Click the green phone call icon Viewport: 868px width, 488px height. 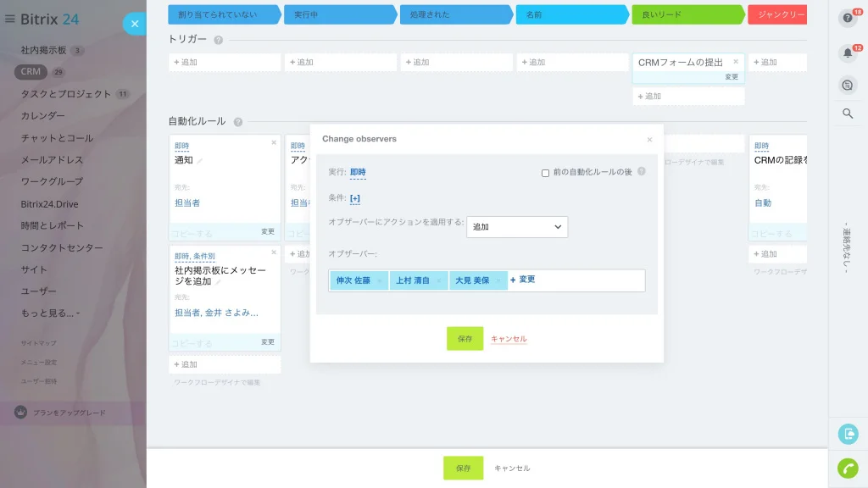tap(848, 469)
